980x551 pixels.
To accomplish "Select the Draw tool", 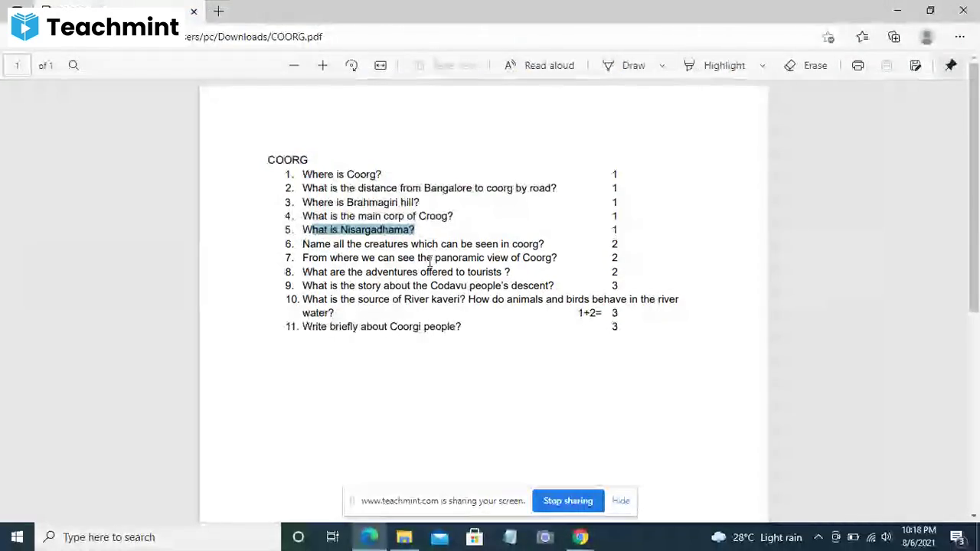I will point(624,66).
